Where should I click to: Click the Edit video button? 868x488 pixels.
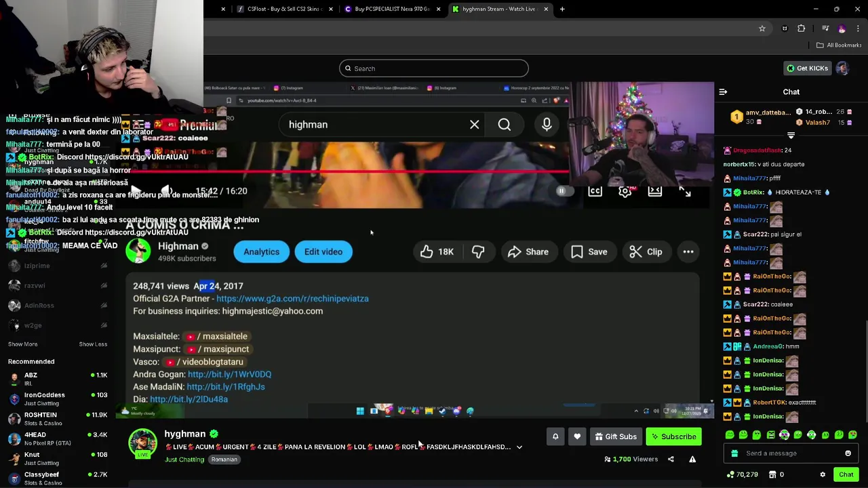point(323,251)
